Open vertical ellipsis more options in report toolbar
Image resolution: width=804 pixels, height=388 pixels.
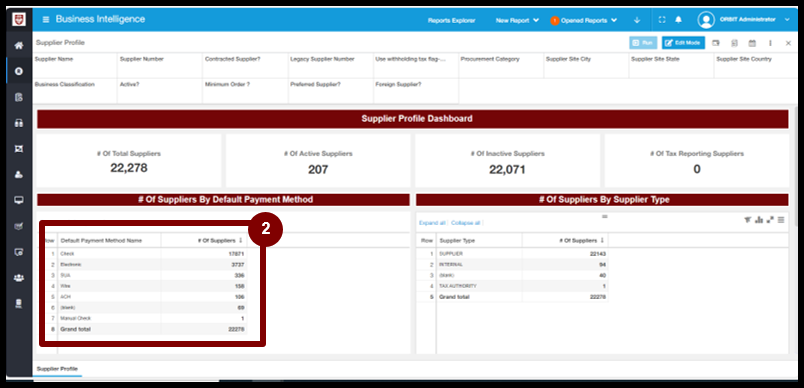770,43
